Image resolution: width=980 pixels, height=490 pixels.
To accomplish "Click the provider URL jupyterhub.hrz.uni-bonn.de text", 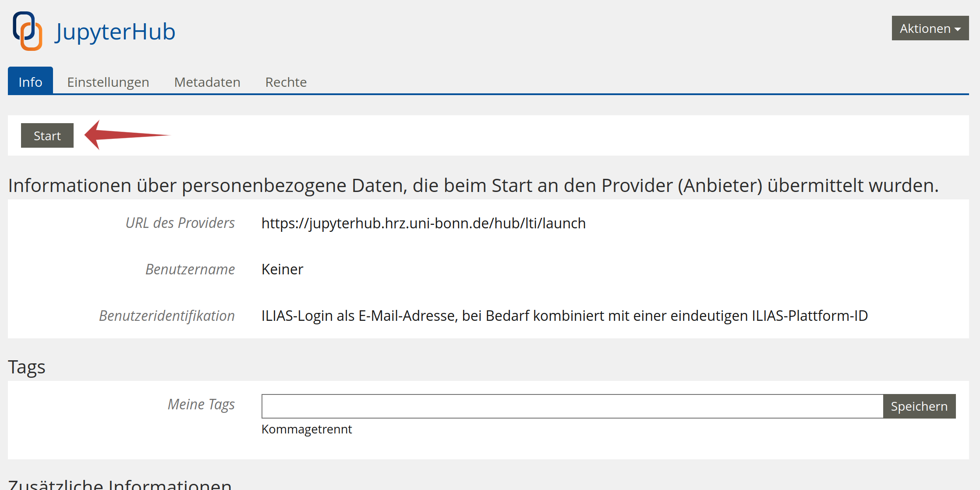I will coord(423,223).
